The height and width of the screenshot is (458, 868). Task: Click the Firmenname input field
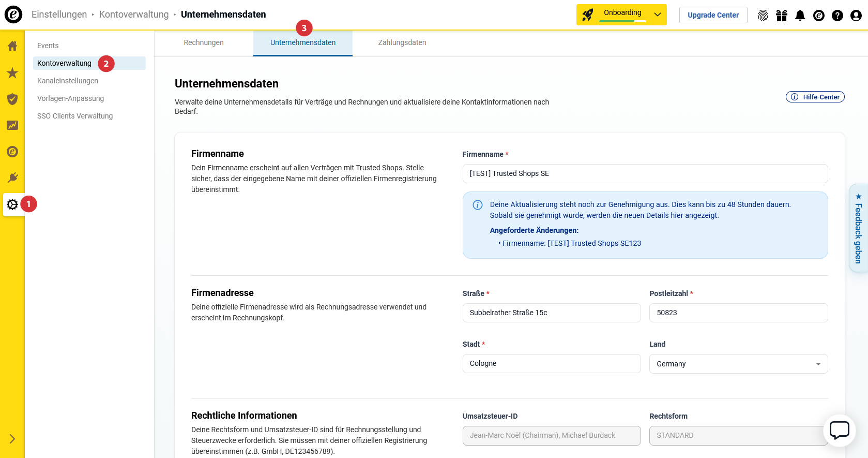point(645,173)
